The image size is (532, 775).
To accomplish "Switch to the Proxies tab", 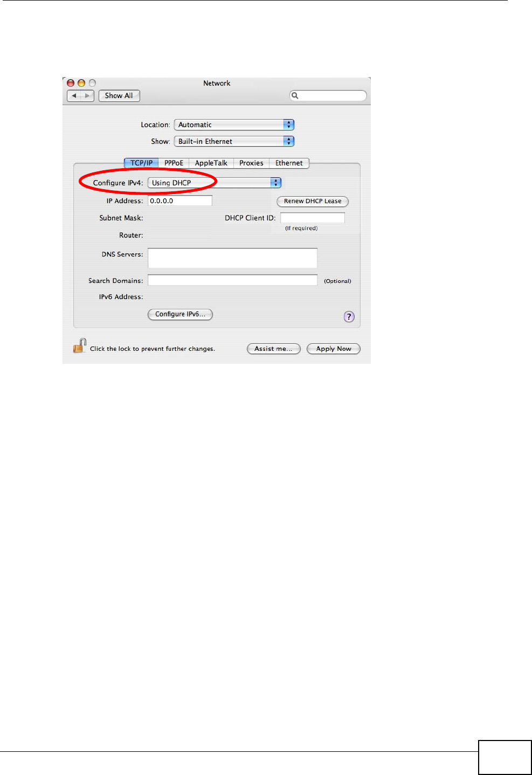I will [251, 163].
